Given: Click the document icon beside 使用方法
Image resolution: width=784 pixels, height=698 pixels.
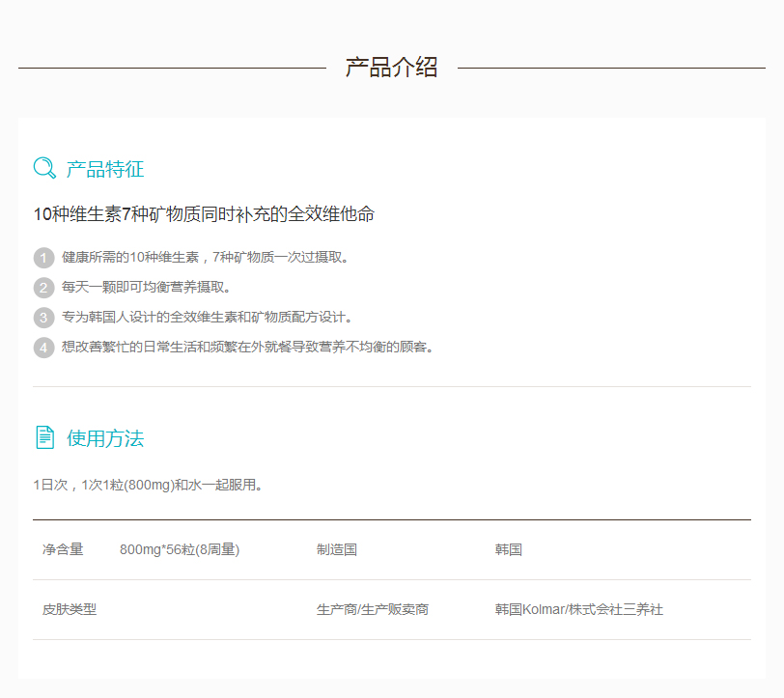Looking at the screenshot, I should pos(44,437).
